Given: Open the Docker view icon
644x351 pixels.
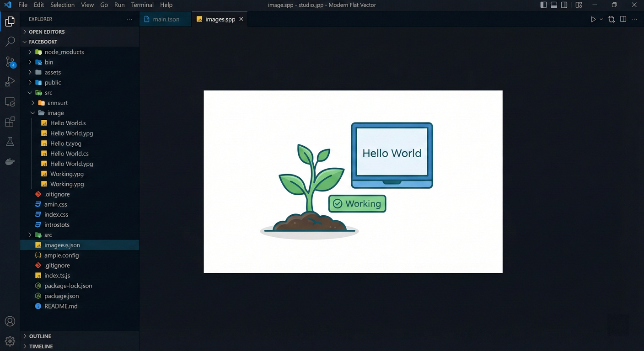Looking at the screenshot, I should pyautogui.click(x=10, y=161).
